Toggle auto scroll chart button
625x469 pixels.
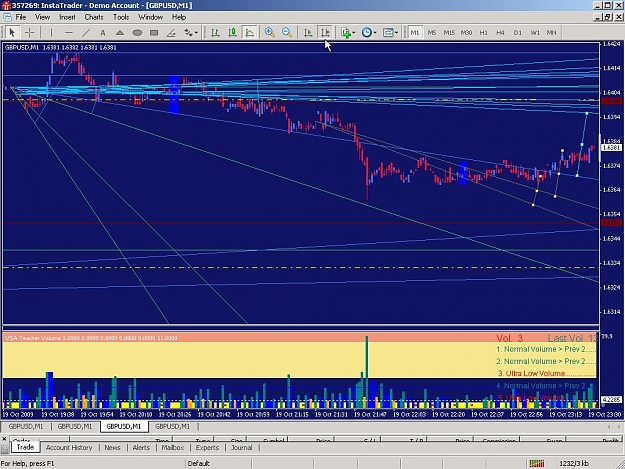[x=308, y=33]
